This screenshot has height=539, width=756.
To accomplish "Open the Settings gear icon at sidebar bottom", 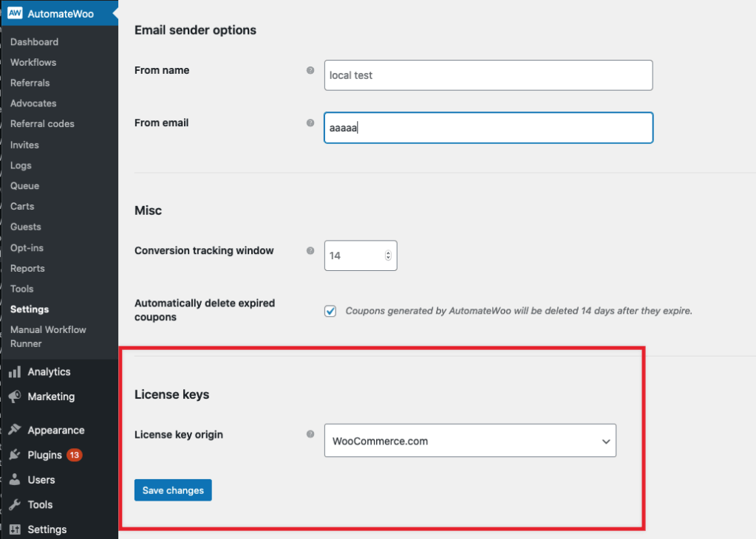I will tap(16, 529).
